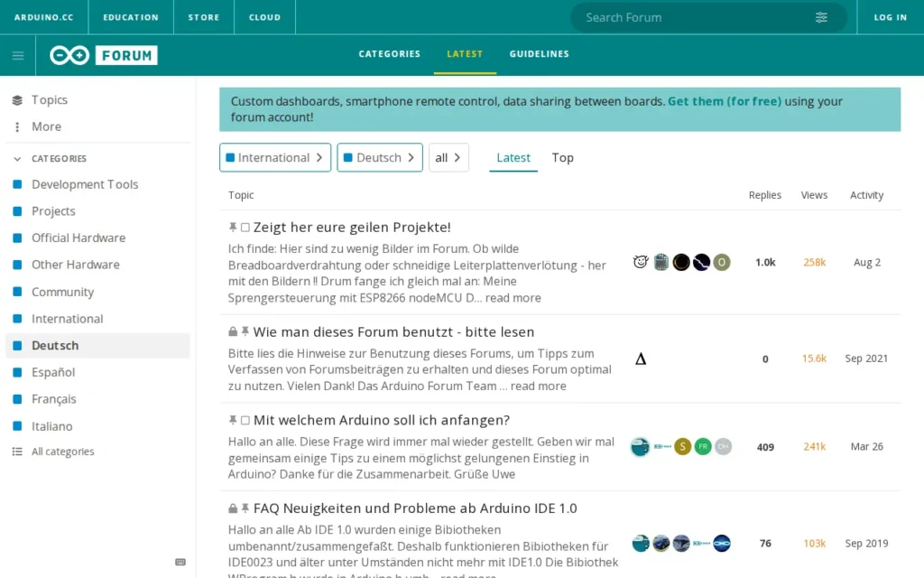This screenshot has width=924, height=578.
Task: Open the 'all' tags dropdown
Action: 448,157
